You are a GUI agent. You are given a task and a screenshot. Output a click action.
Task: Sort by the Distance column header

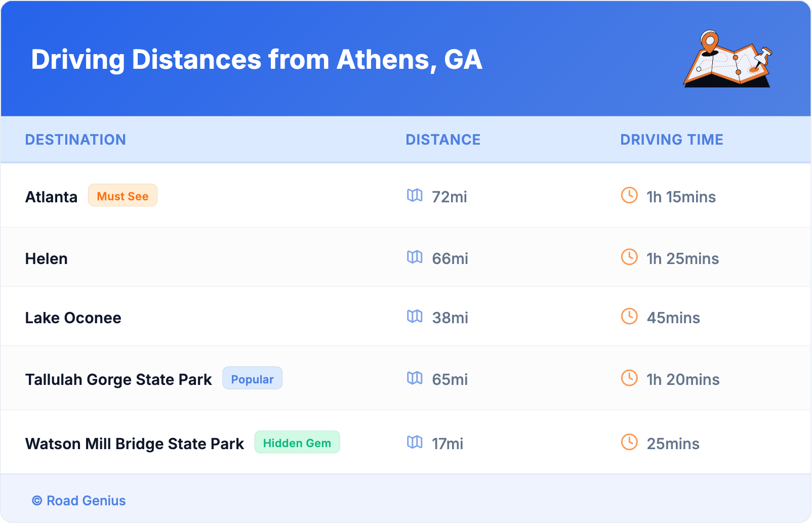(x=443, y=140)
